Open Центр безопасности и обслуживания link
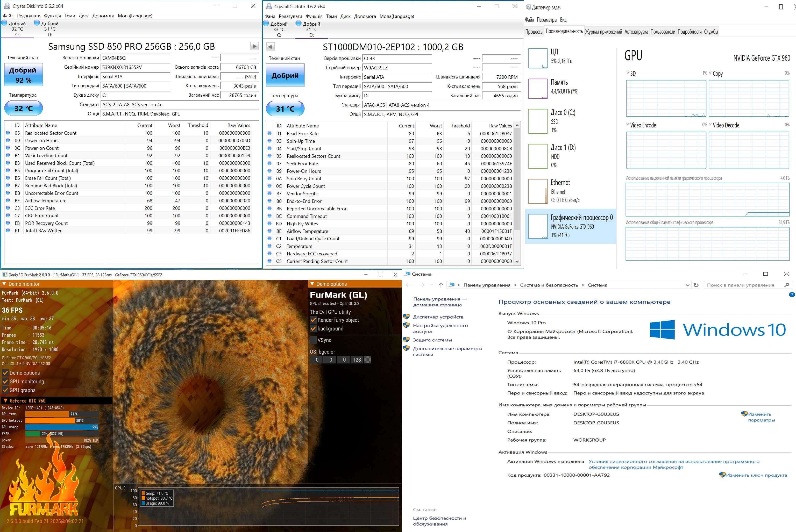 coord(439,521)
